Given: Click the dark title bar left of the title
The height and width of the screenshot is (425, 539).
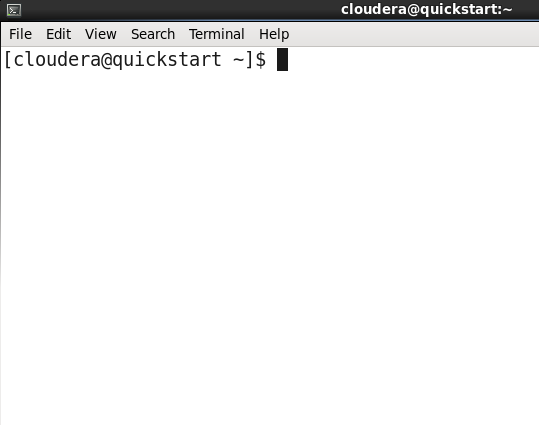Looking at the screenshot, I should tap(179, 10).
